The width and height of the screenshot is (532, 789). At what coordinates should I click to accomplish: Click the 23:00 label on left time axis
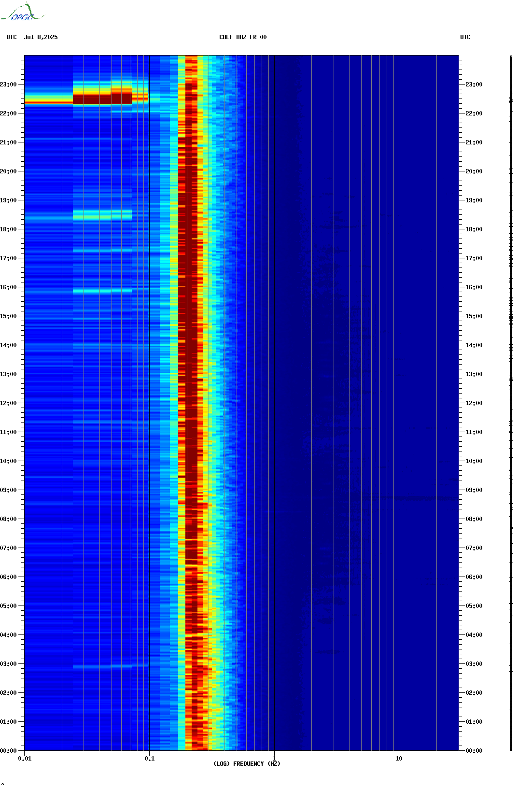[x=8, y=85]
